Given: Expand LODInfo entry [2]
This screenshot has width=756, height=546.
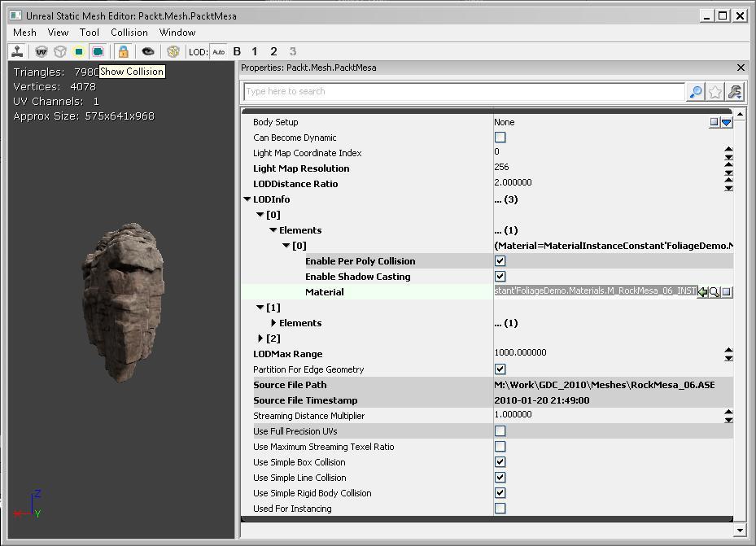Looking at the screenshot, I should [x=260, y=339].
